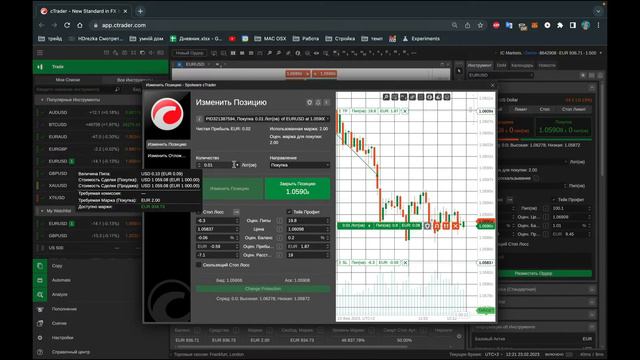Open the position selector dropdown PID321387594
This screenshot has height=360, width=640.
pos(267,118)
